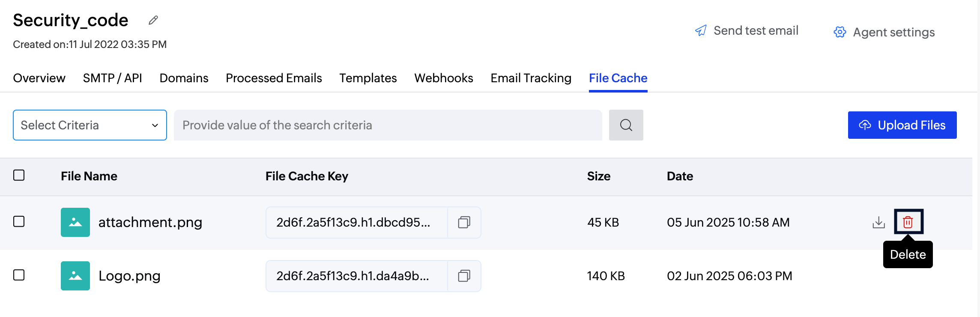Delete the attachment.png file
The width and height of the screenshot is (980, 317).
click(908, 222)
